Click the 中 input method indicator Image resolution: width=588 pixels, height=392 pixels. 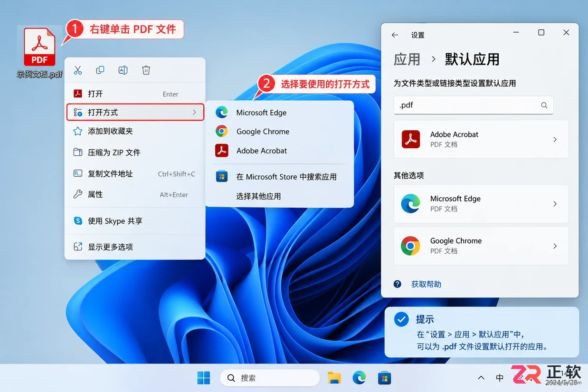[x=500, y=378]
